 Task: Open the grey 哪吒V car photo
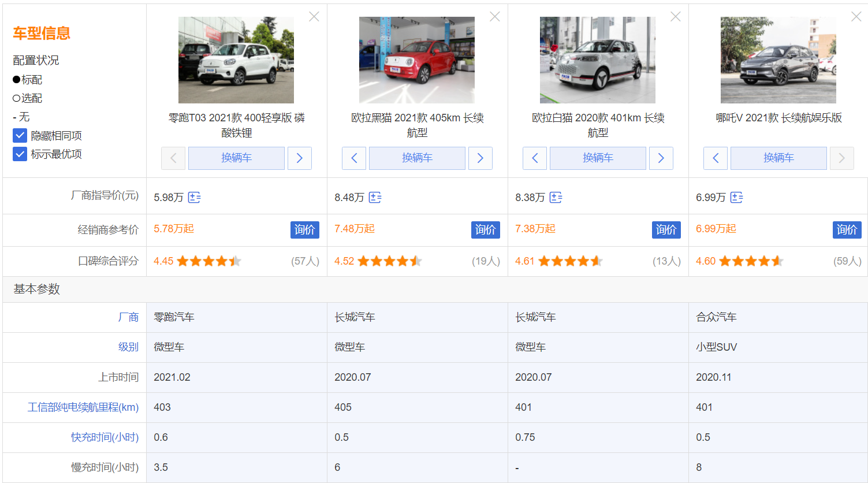(778, 60)
